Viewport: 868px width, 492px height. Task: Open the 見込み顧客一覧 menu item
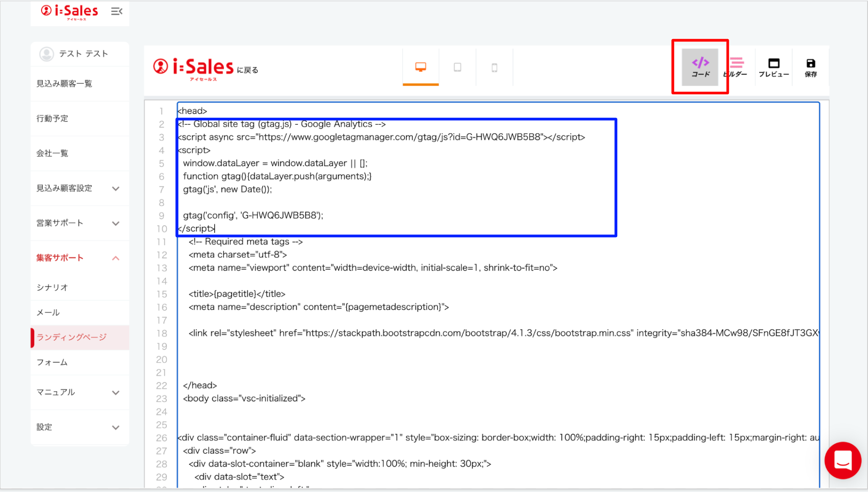[x=64, y=84]
